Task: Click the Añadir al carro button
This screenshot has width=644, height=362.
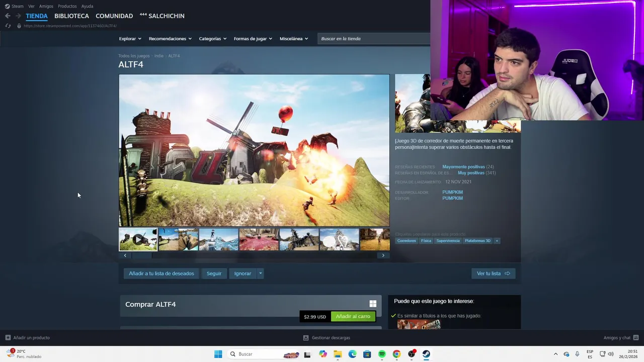Action: (353, 317)
